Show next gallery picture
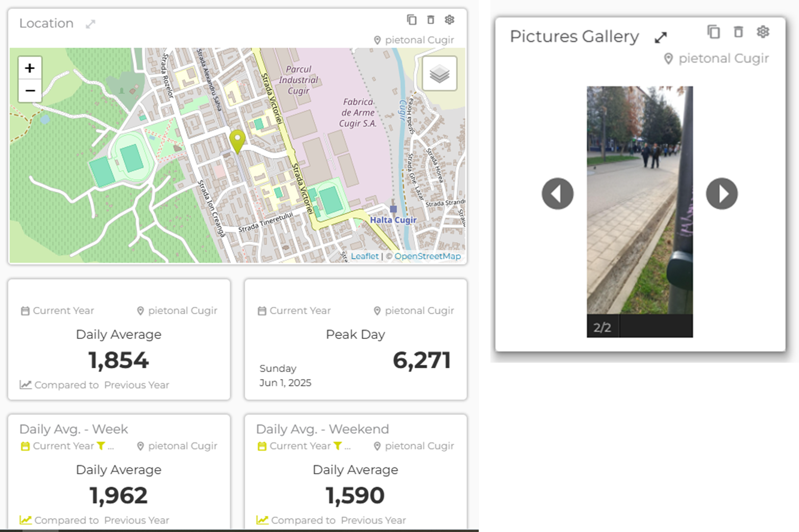Screen dimensions: 799x532 click(722, 194)
